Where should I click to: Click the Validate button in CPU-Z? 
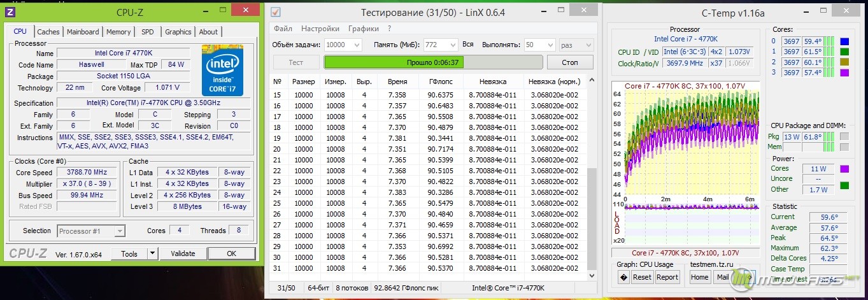(x=183, y=254)
